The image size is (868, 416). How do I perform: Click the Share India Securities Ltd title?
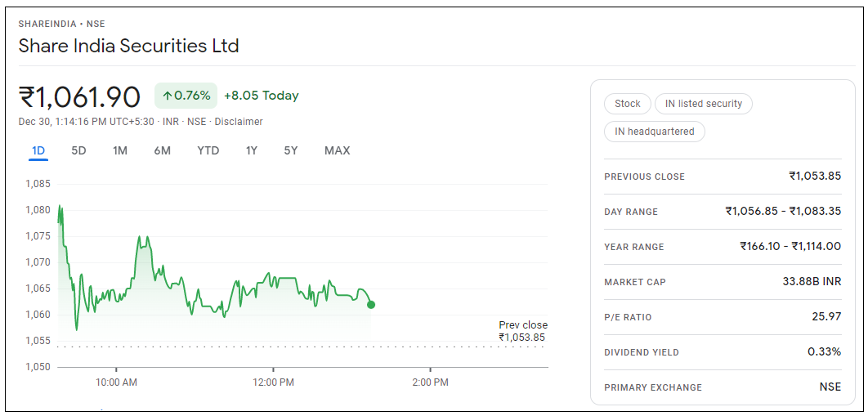click(128, 46)
